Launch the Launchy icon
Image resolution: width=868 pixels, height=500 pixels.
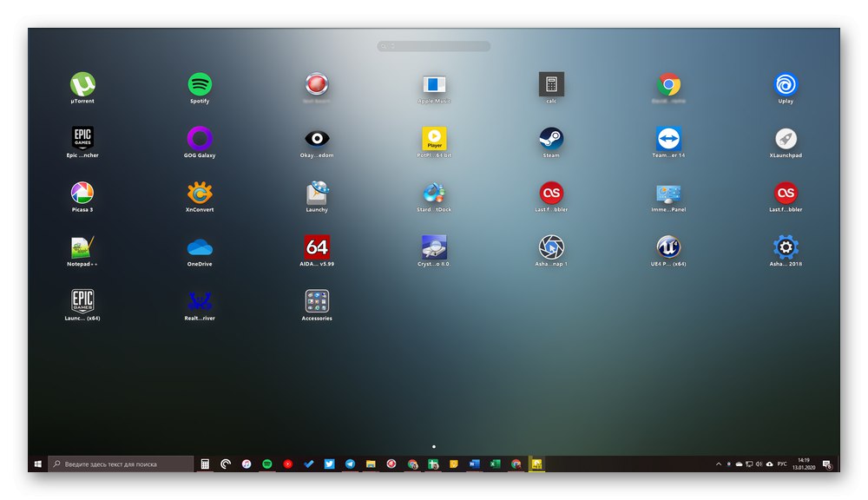click(x=317, y=193)
